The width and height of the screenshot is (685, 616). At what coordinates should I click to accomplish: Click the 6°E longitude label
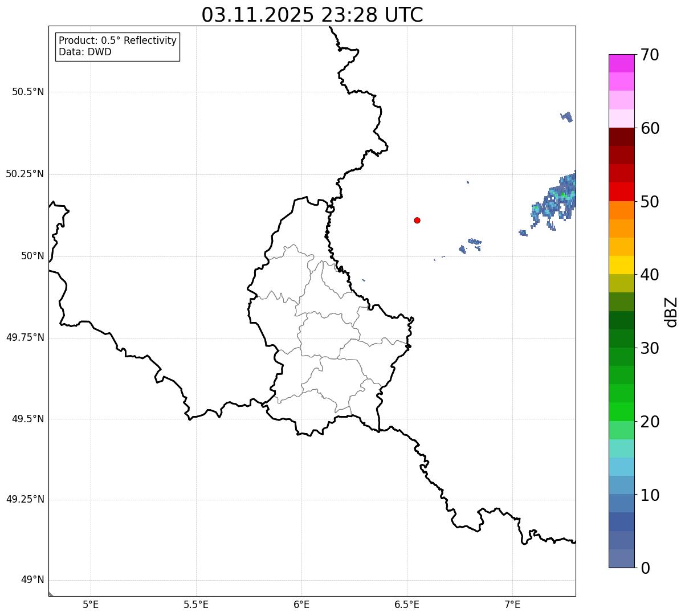pos(301,604)
